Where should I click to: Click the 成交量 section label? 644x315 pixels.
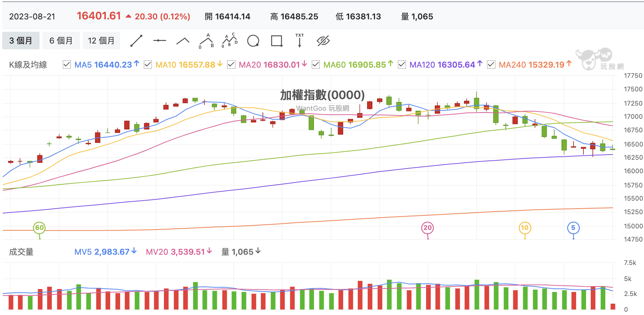point(21,252)
